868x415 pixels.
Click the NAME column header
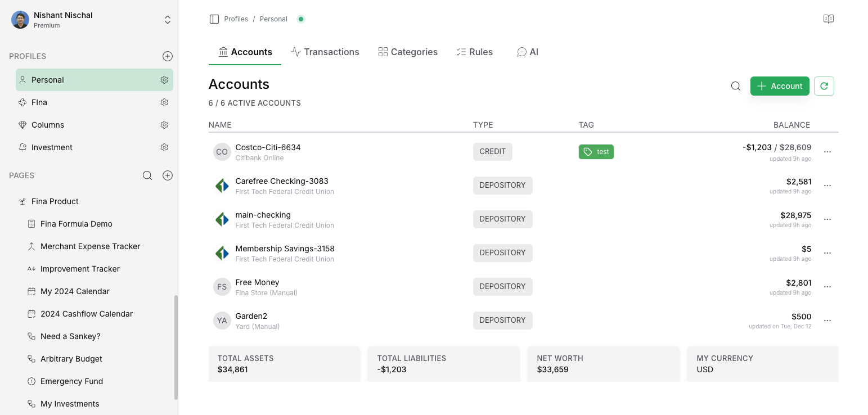[x=220, y=125]
